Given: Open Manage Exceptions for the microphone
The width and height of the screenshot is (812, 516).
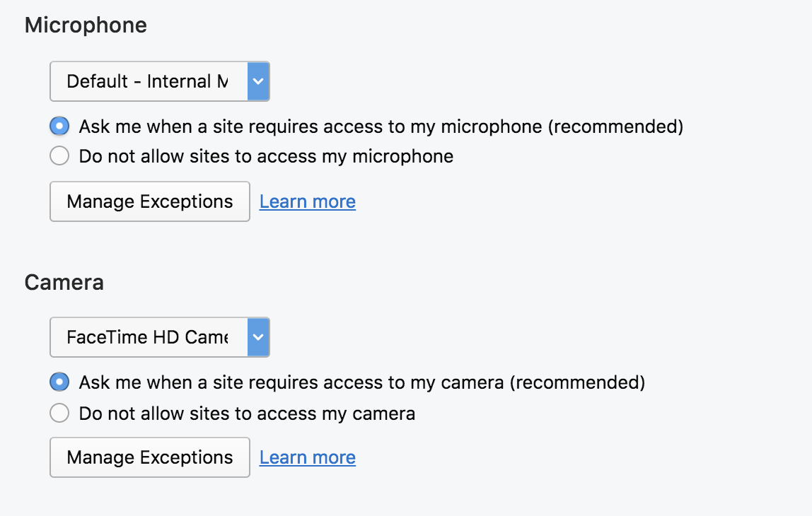Looking at the screenshot, I should [150, 201].
